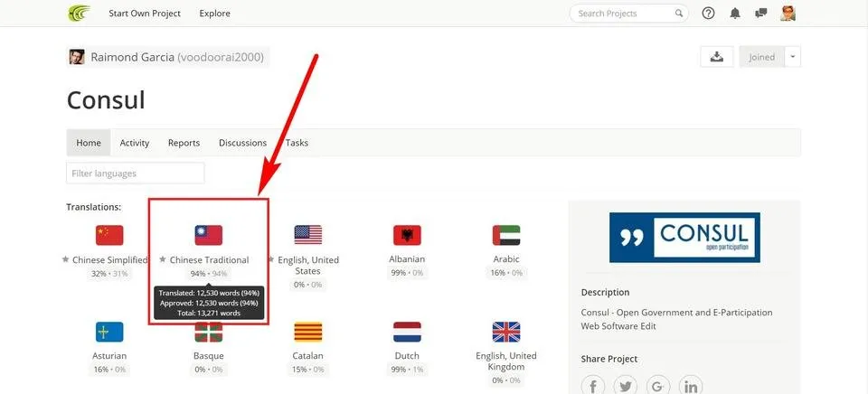868x394 pixels.
Task: Open the messages chat icon
Action: click(760, 14)
